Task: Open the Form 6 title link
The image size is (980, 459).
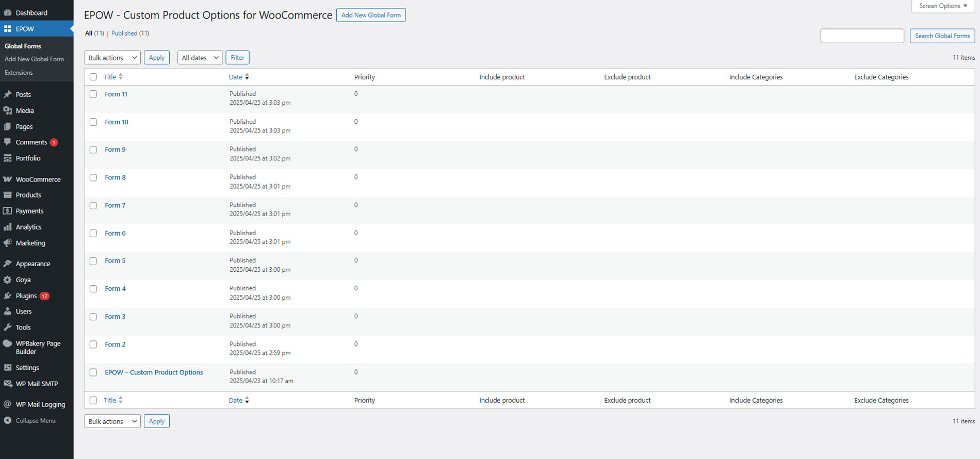Action: click(x=115, y=233)
